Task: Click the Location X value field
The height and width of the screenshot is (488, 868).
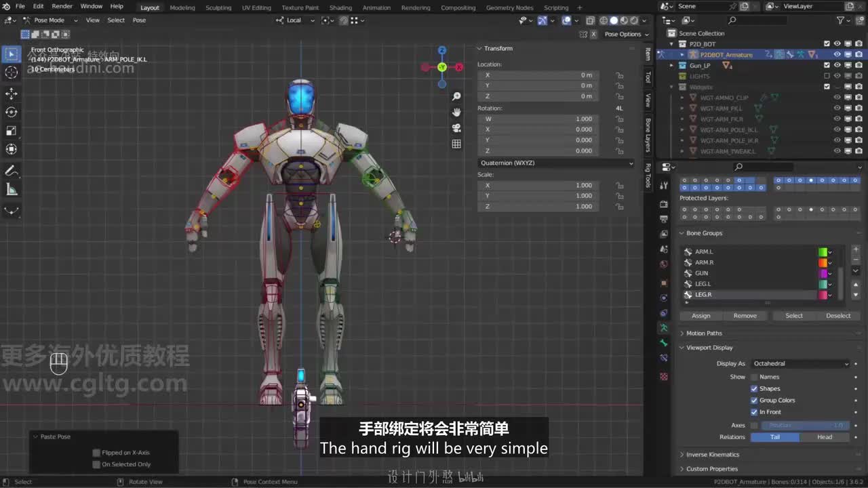Action: click(537, 75)
